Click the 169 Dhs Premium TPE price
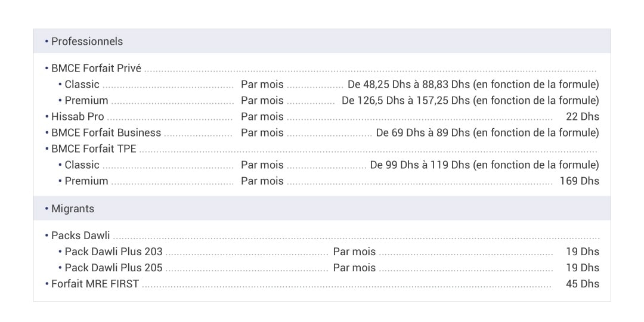644x322 pixels. [x=580, y=181]
